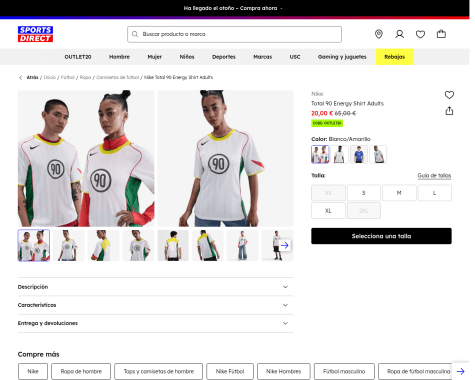Select the Blanco/Amarillo color swatch
This screenshot has width=475, height=380.
pos(320,154)
